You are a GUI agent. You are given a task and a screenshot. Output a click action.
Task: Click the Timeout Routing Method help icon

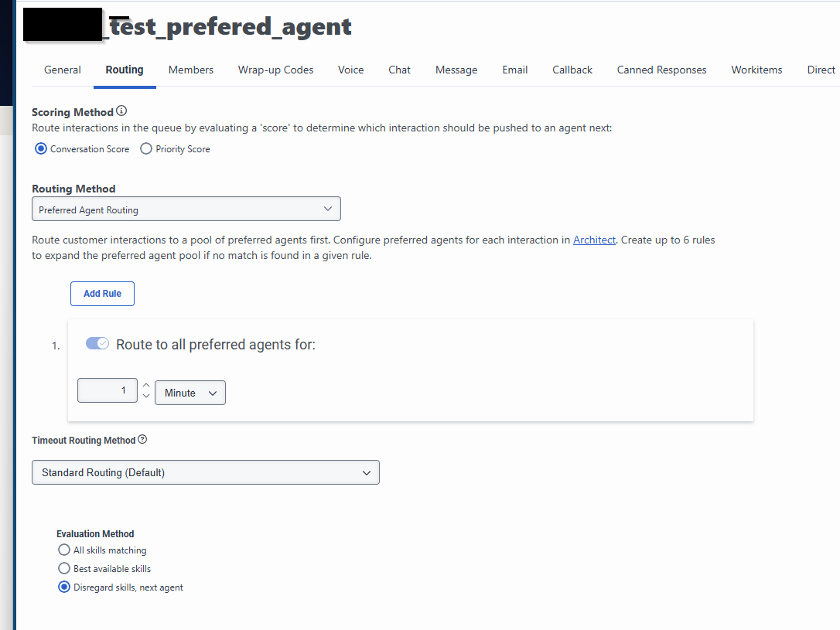[142, 440]
